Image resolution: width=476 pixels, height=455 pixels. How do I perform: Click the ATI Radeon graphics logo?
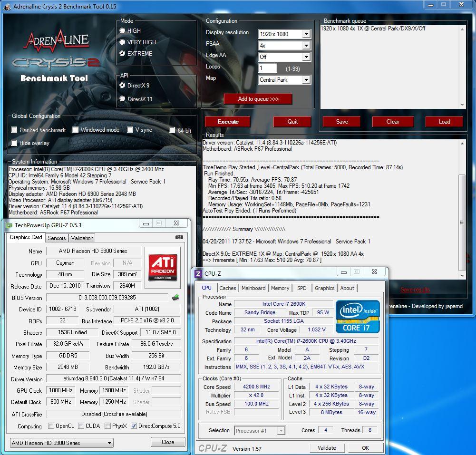pos(163,267)
